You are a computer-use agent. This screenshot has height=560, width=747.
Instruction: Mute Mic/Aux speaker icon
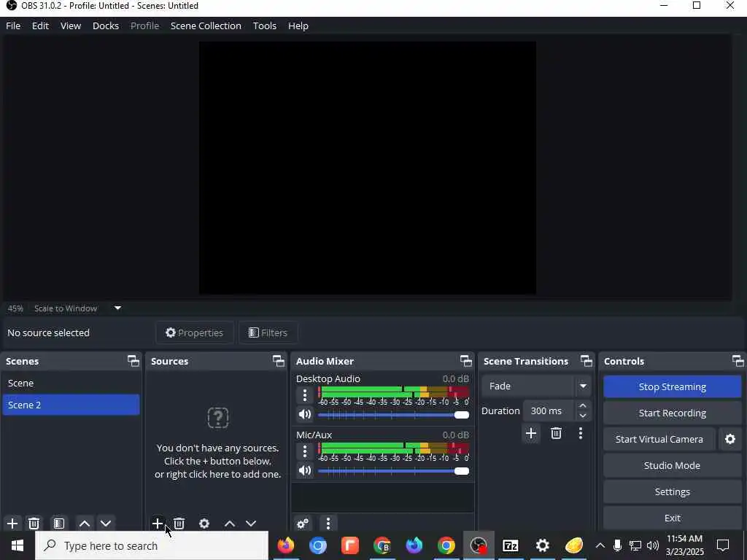(305, 470)
